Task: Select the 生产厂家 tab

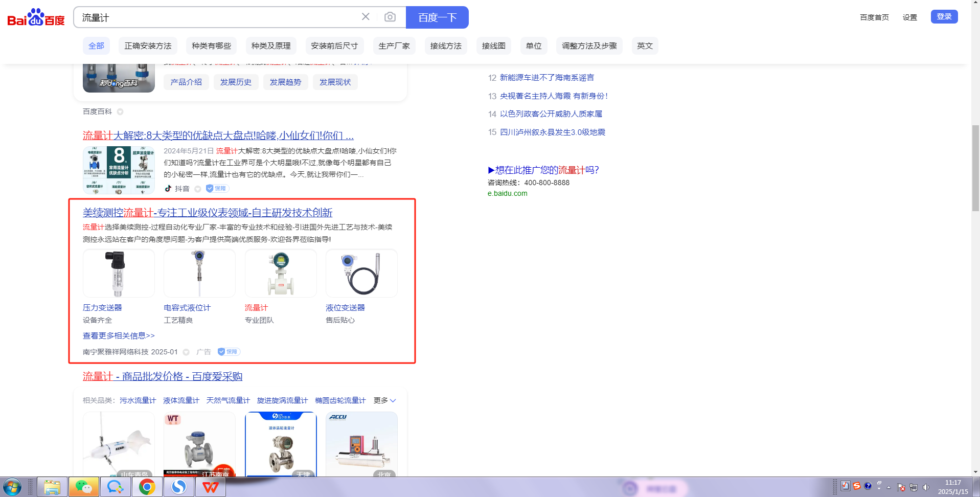Action: pyautogui.click(x=394, y=46)
